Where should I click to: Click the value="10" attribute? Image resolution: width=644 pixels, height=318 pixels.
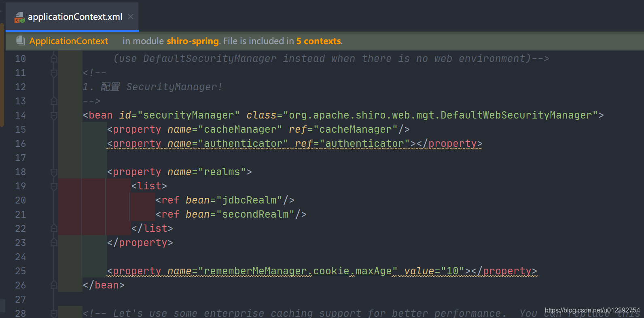(x=434, y=271)
